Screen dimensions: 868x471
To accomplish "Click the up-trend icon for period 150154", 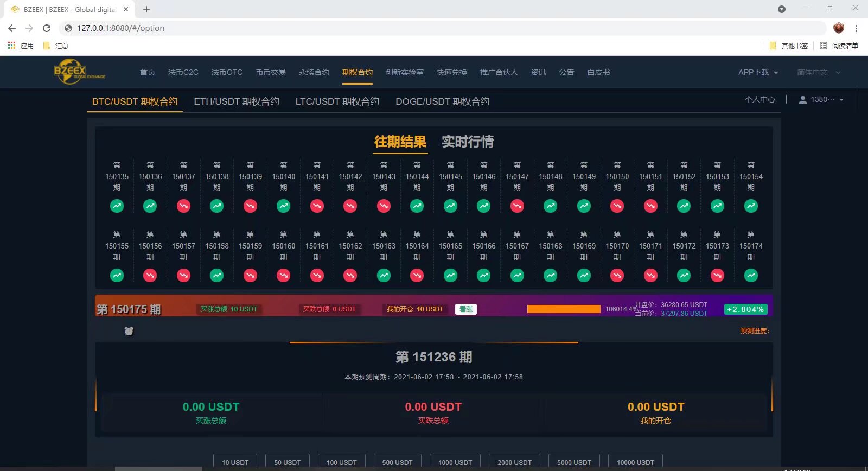I will [751, 206].
